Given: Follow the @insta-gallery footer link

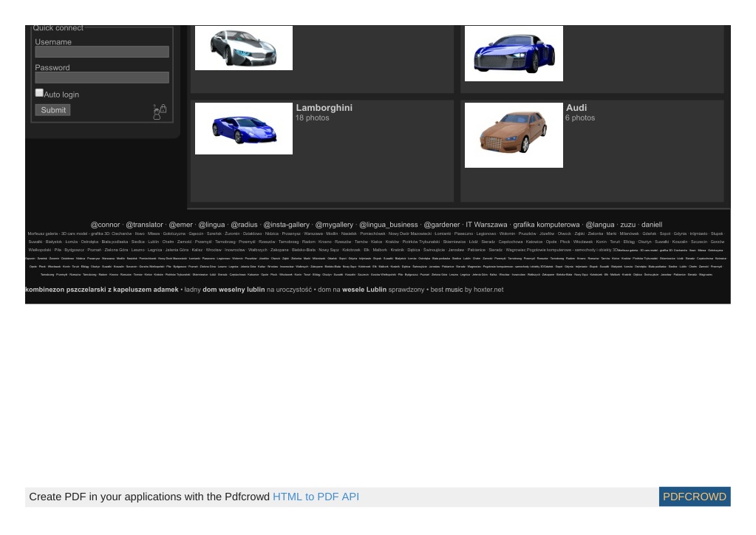Looking at the screenshot, I should click(x=287, y=225).
